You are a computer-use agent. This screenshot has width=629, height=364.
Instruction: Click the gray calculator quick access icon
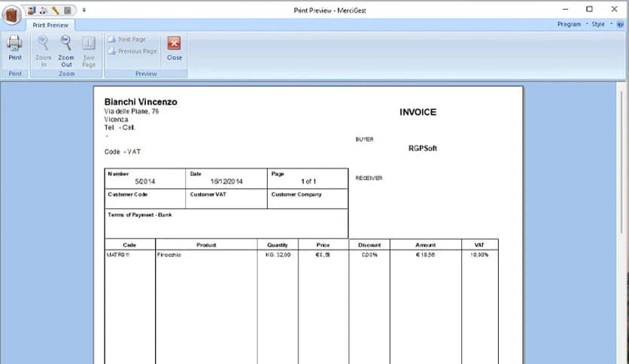click(68, 11)
